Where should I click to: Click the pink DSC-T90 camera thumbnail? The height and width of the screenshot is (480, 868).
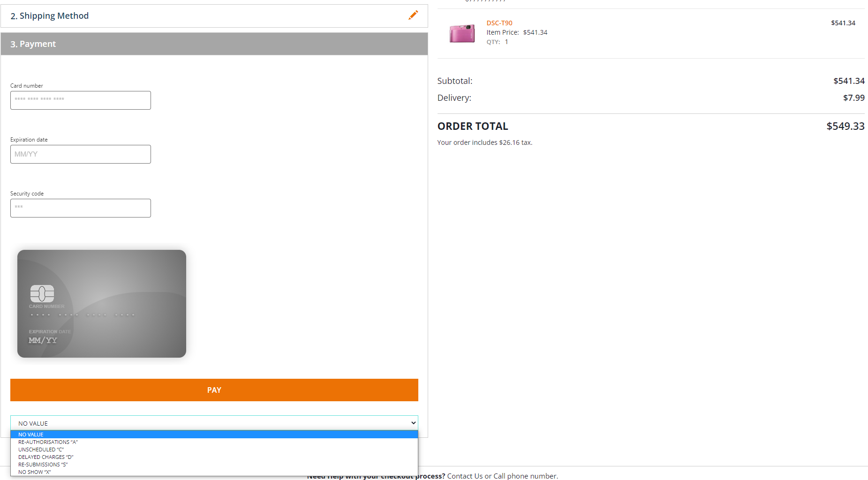pos(461,33)
